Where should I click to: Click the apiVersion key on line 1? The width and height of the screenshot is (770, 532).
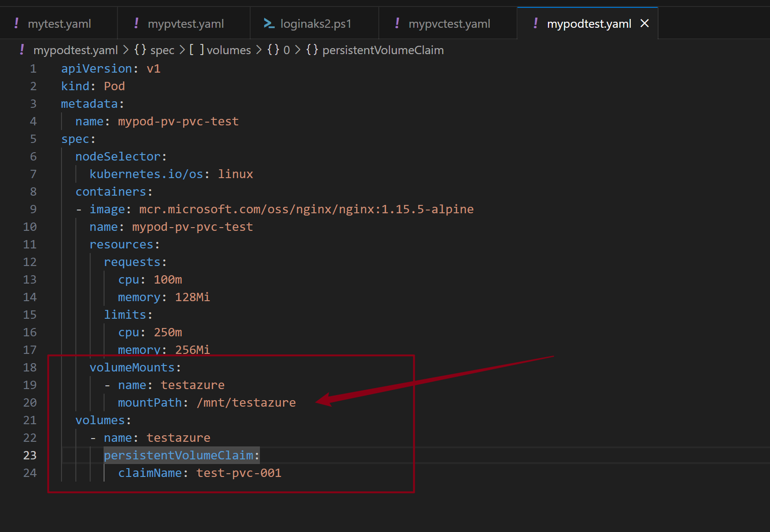(x=97, y=69)
